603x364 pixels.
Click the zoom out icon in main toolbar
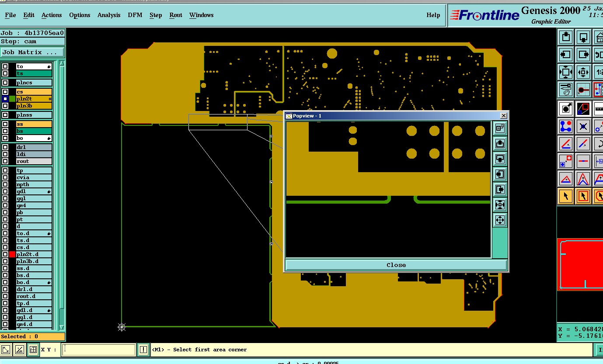point(583,72)
